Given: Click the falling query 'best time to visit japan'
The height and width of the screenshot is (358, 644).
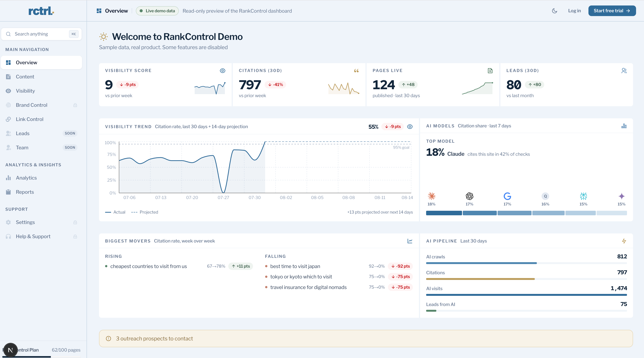Looking at the screenshot, I should (295, 266).
